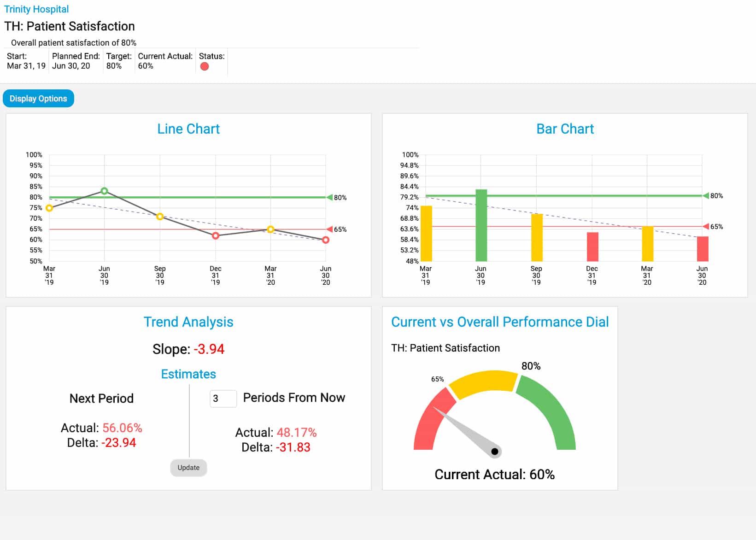Click the red Dec 31 '19 line chart point
Viewport: 756px width, 540px height.
point(215,235)
